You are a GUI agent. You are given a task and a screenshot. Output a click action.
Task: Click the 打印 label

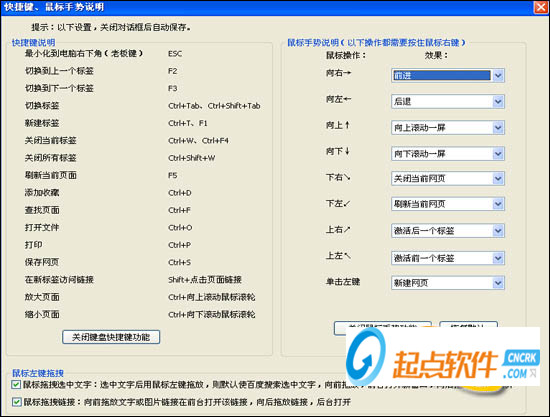point(33,245)
